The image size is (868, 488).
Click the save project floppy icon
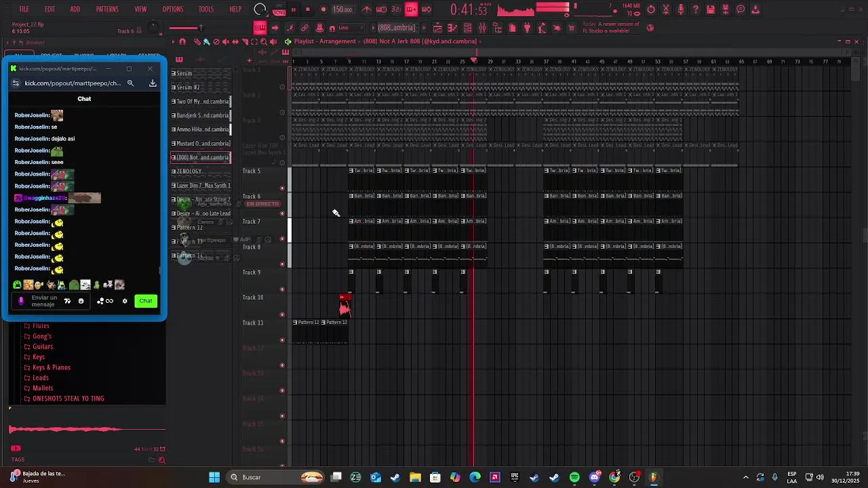click(710, 9)
